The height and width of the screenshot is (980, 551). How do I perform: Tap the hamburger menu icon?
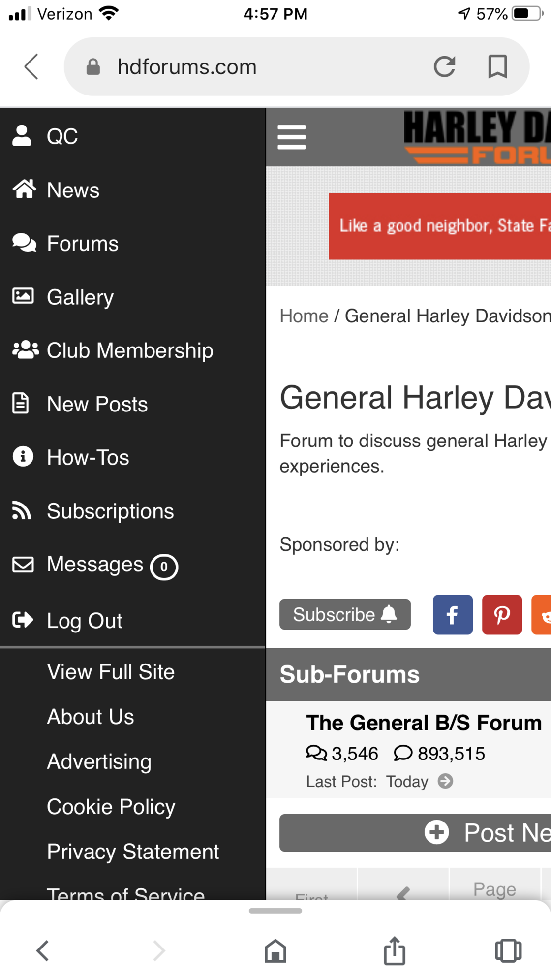point(291,137)
